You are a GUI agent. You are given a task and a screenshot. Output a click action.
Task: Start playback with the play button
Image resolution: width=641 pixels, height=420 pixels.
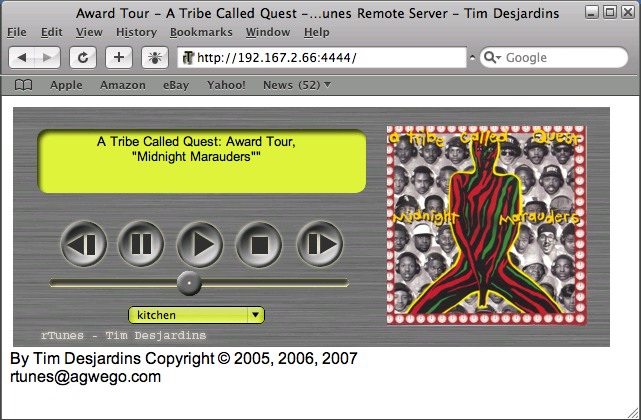point(200,244)
